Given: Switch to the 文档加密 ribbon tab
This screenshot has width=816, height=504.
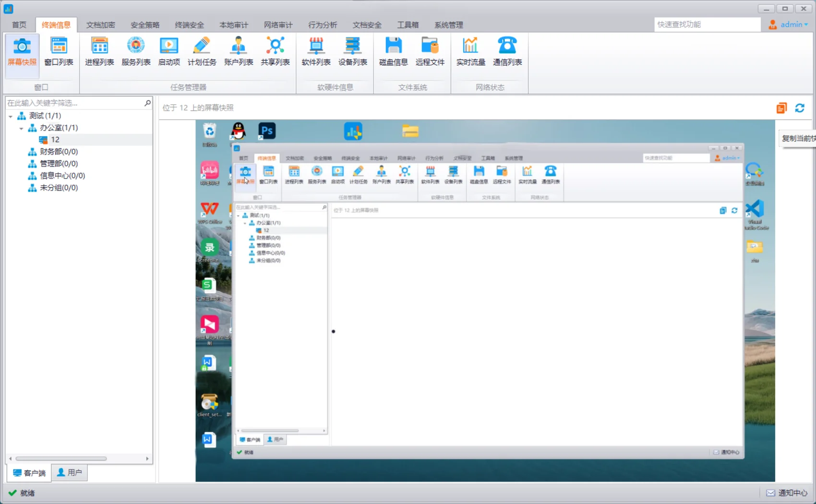Looking at the screenshot, I should click(101, 25).
